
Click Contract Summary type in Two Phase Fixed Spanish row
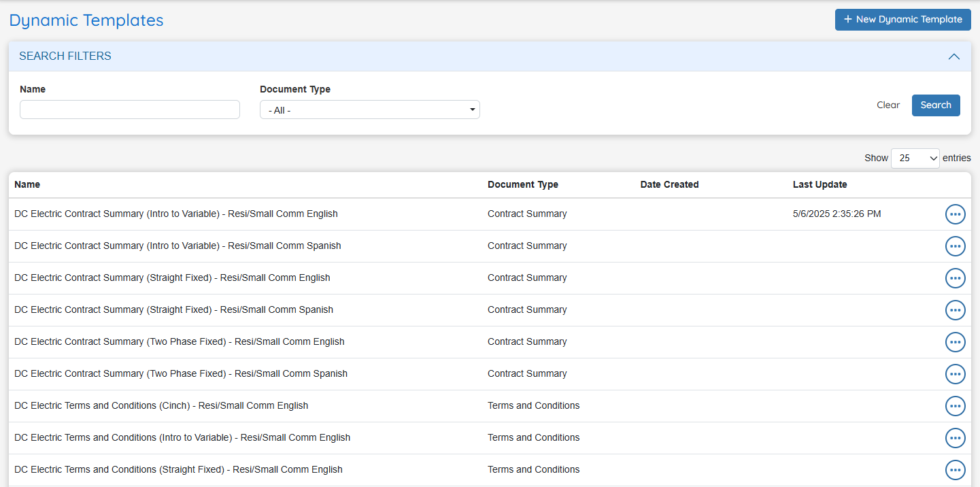527,373
